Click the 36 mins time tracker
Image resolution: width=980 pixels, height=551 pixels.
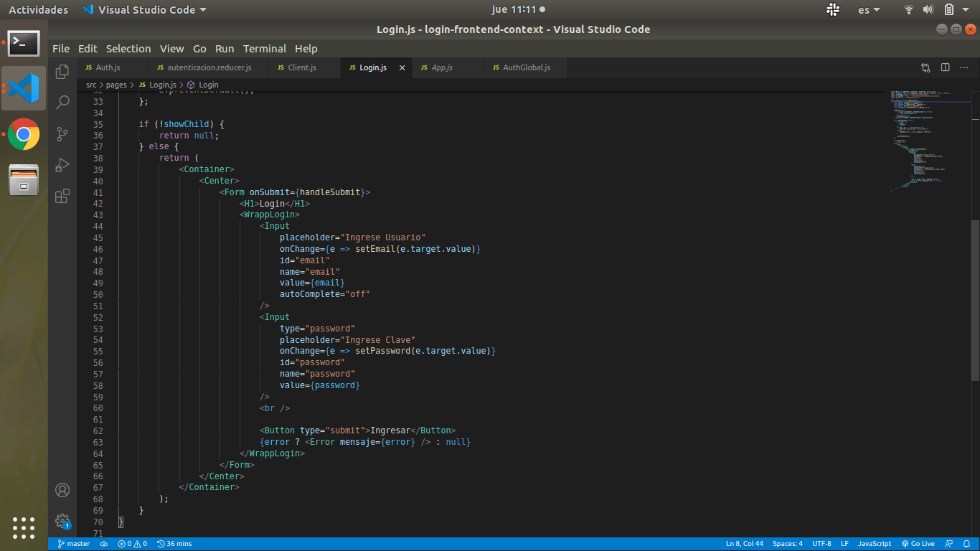point(174,544)
